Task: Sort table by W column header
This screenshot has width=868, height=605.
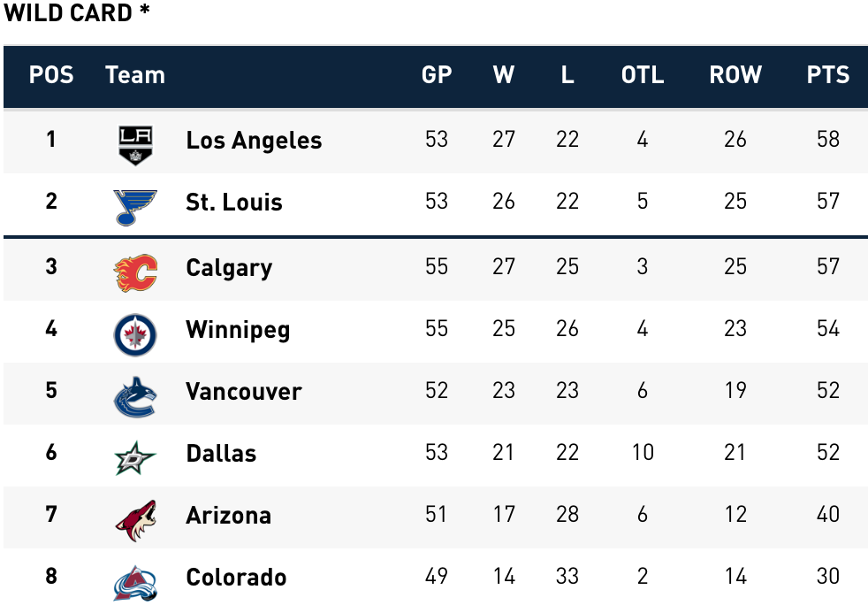Action: click(504, 75)
